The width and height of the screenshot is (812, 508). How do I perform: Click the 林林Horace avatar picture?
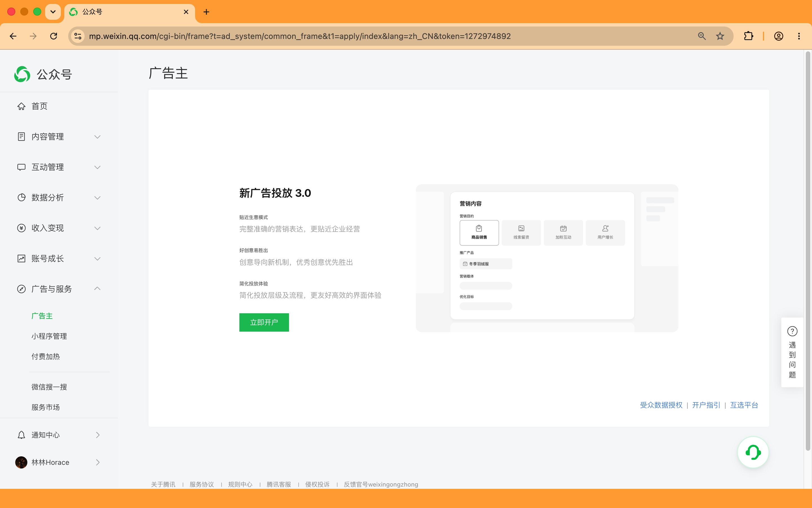tap(21, 462)
